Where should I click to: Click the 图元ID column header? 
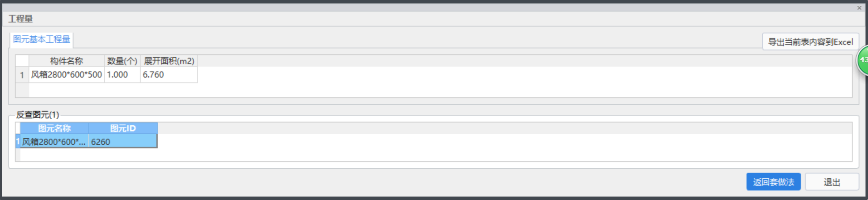[123, 128]
